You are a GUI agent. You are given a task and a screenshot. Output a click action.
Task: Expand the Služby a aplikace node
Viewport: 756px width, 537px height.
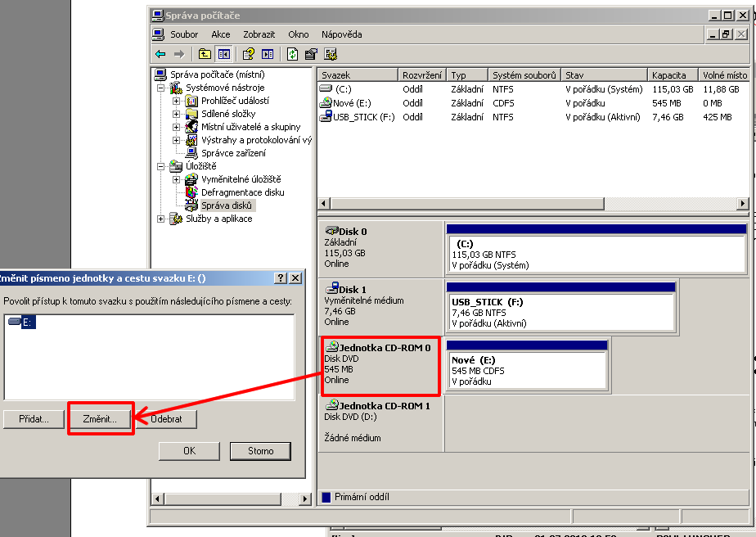[161, 219]
